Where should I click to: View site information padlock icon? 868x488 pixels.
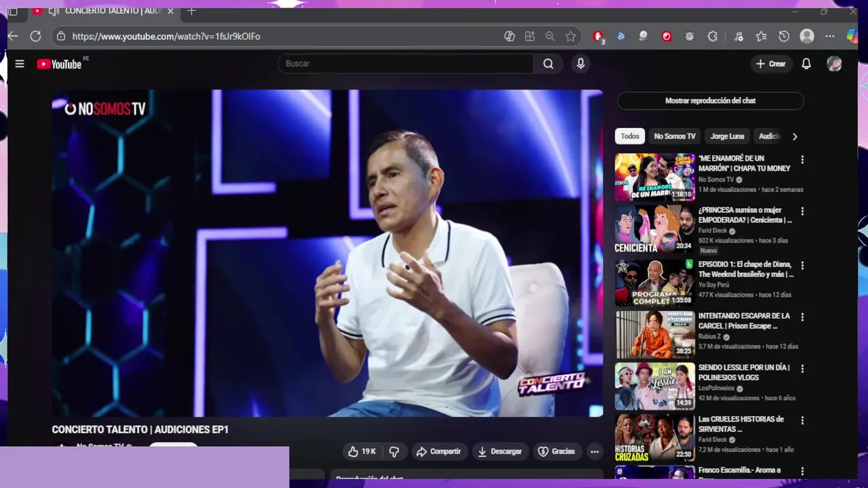point(61,37)
